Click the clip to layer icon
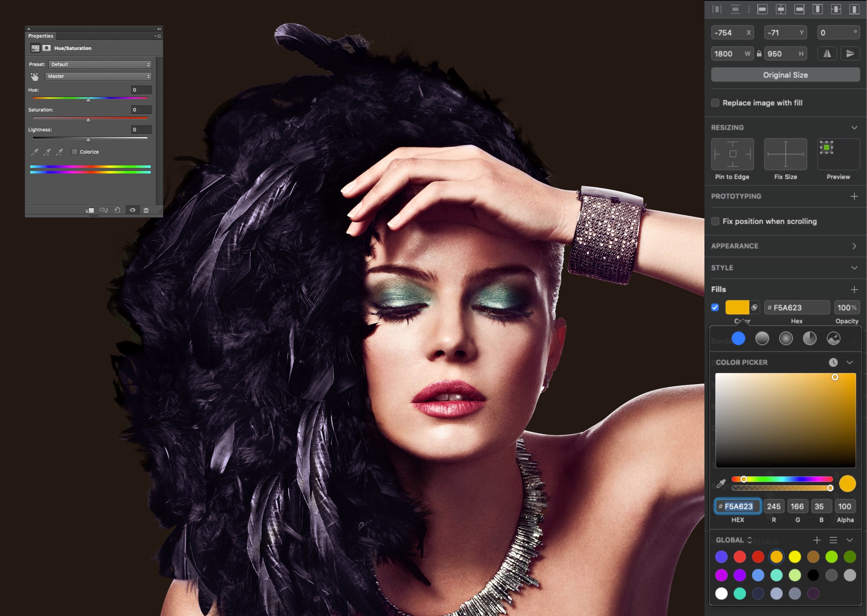The width and height of the screenshot is (867, 616). 89,210
